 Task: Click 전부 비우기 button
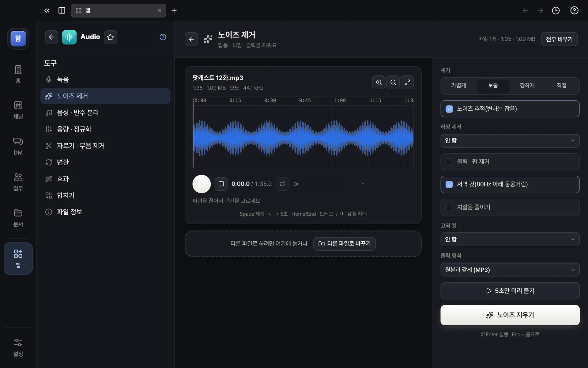click(559, 39)
